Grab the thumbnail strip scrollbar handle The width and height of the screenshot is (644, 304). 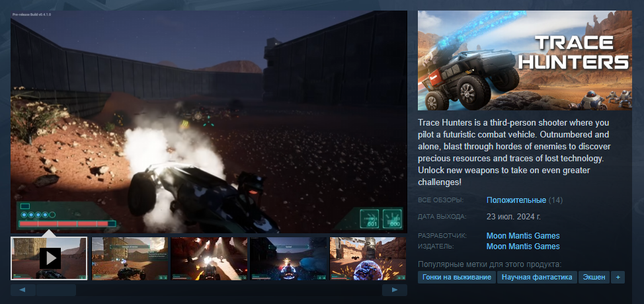click(56, 290)
